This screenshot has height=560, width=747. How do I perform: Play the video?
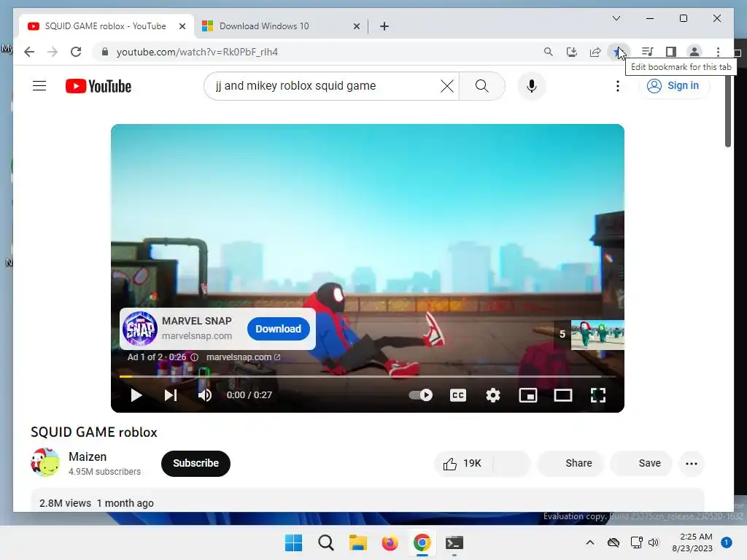[136, 395]
